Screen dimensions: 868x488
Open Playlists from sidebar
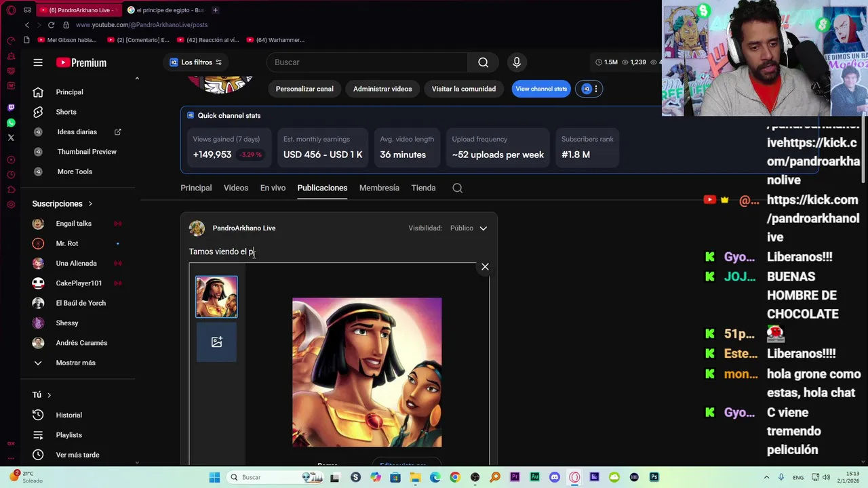click(68, 435)
